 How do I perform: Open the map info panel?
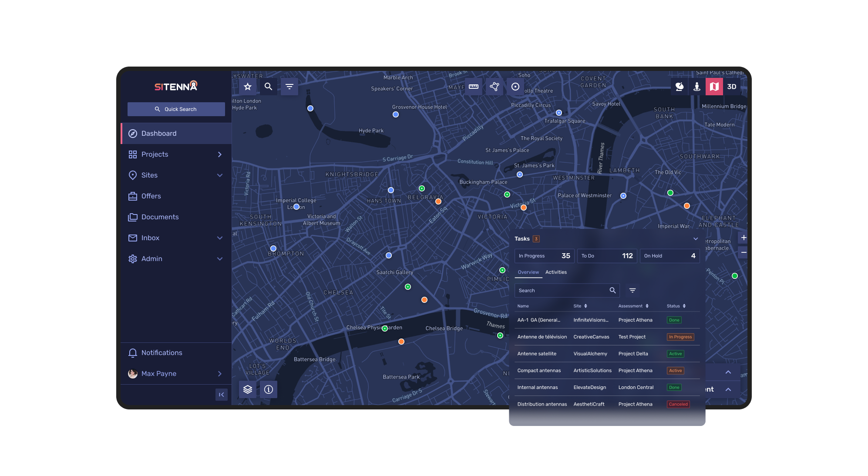pyautogui.click(x=269, y=389)
